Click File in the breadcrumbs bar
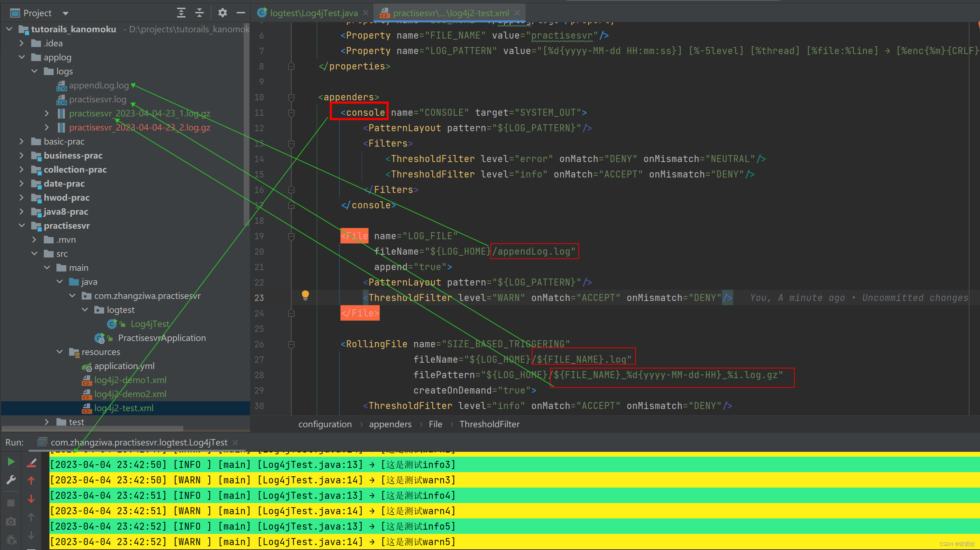Viewport: 980px width, 550px height. pyautogui.click(x=435, y=424)
